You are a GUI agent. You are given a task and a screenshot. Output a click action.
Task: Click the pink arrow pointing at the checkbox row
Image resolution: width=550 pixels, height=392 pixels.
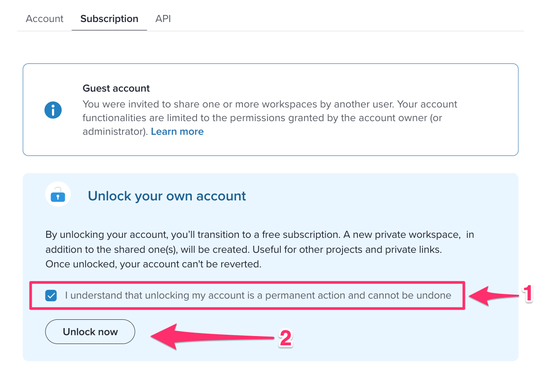tap(493, 296)
